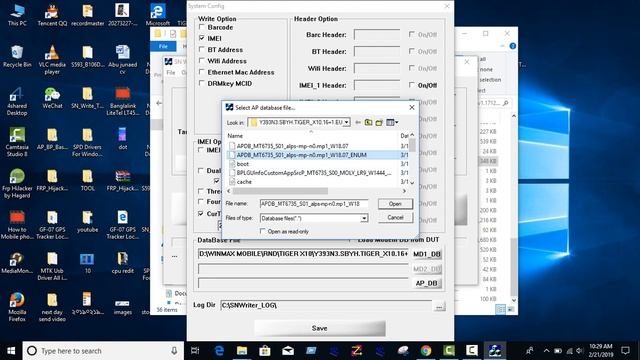Click the AP_DB button
This screenshot has height=360, width=640.
click(x=427, y=283)
